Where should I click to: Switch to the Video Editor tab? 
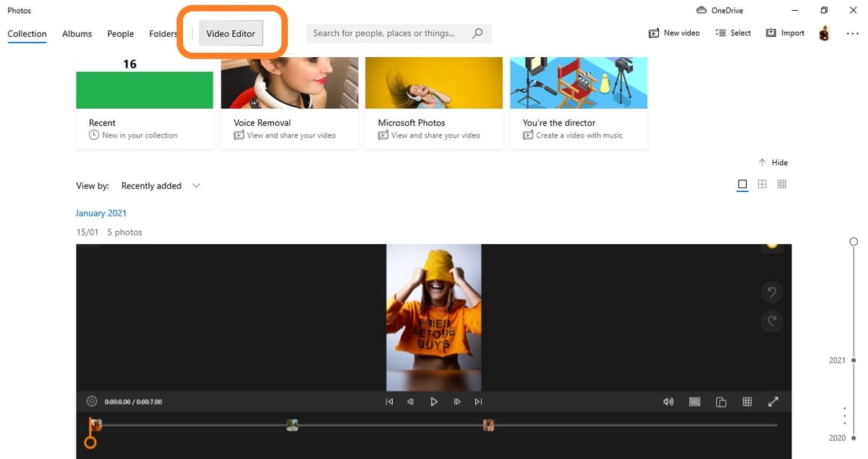[230, 33]
